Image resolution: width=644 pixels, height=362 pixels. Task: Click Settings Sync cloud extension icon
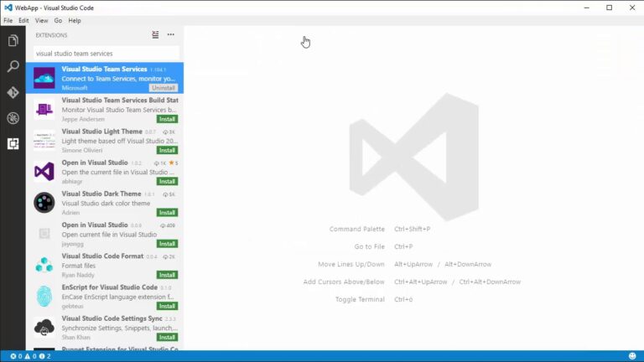44,328
